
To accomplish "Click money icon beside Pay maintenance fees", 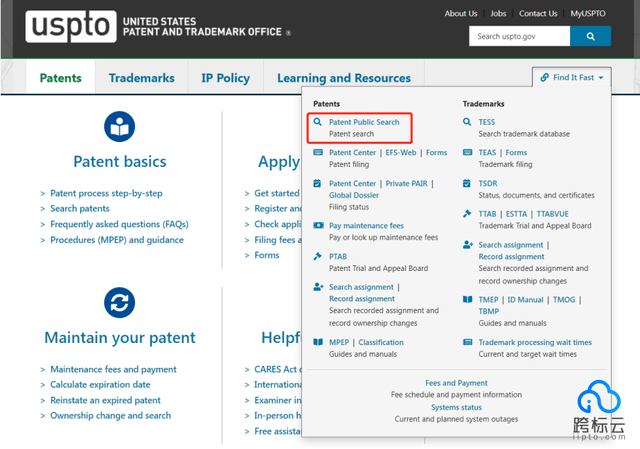I will coord(318,225).
